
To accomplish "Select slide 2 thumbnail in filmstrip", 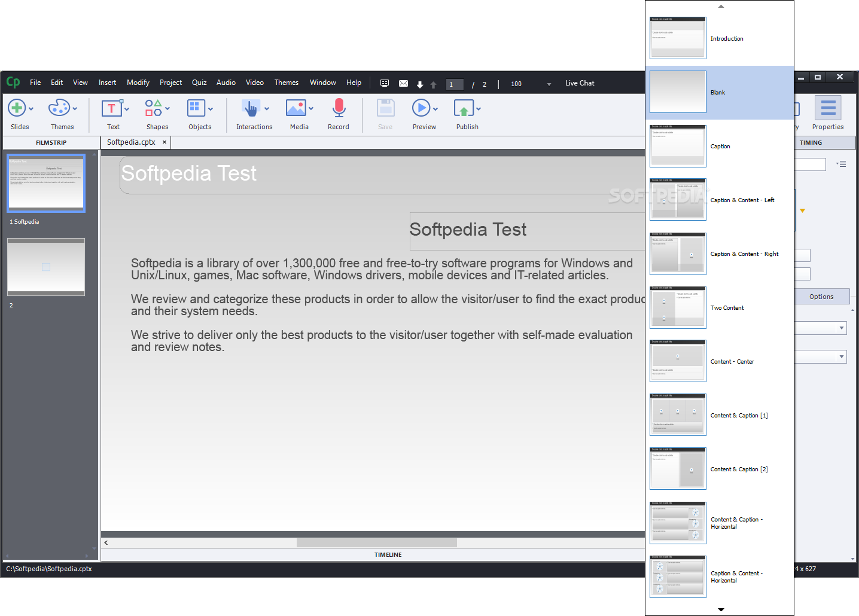I will (46, 267).
